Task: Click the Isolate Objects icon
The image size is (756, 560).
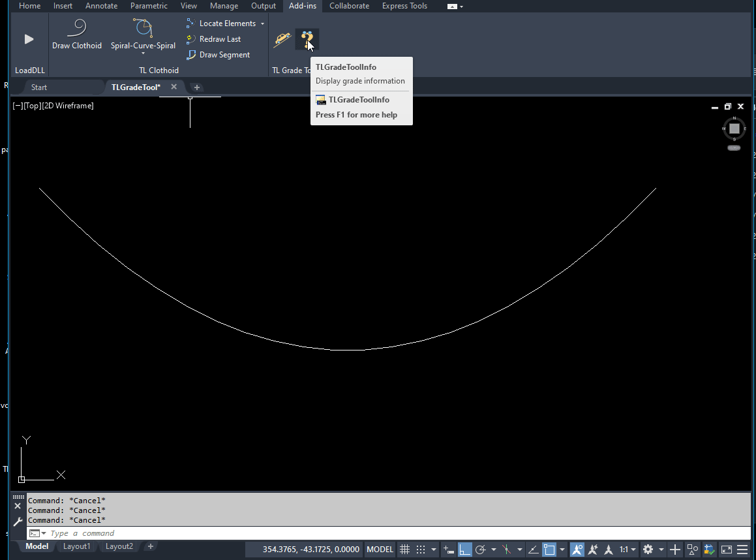Action: [x=692, y=550]
